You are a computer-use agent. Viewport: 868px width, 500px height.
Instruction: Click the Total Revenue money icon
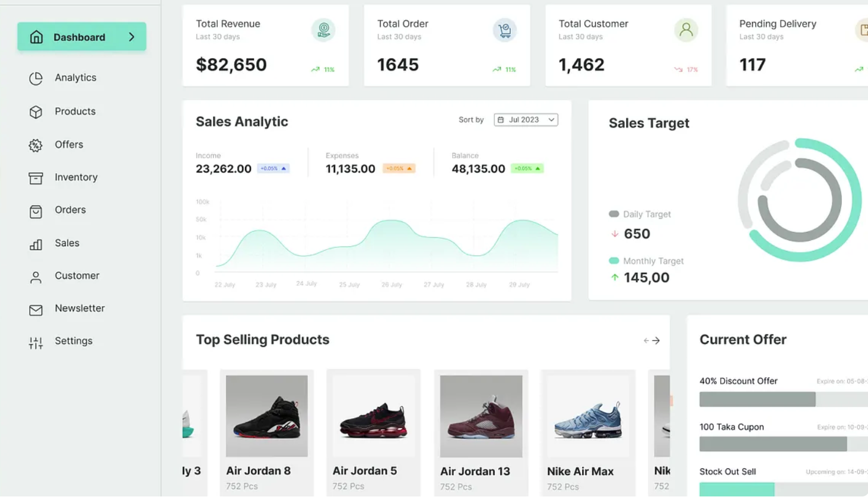click(323, 28)
